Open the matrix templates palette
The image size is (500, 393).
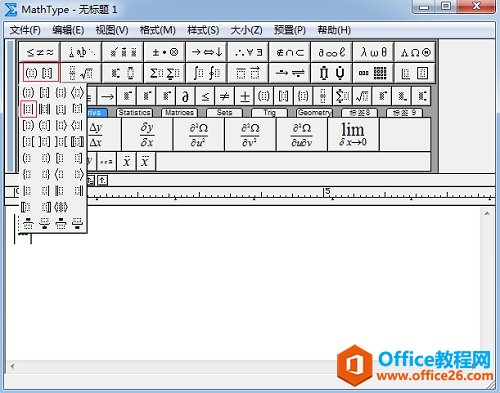373,73
